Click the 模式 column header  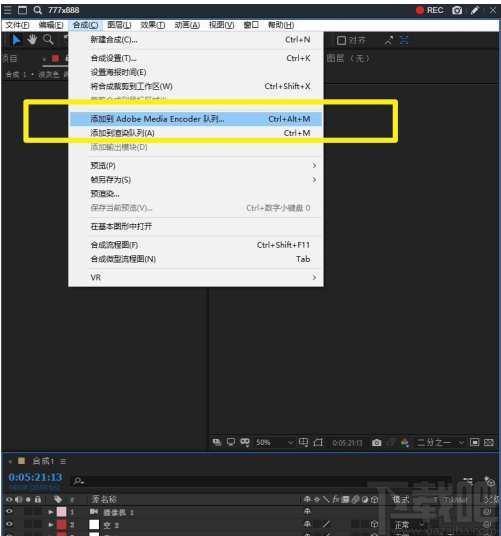(x=401, y=499)
